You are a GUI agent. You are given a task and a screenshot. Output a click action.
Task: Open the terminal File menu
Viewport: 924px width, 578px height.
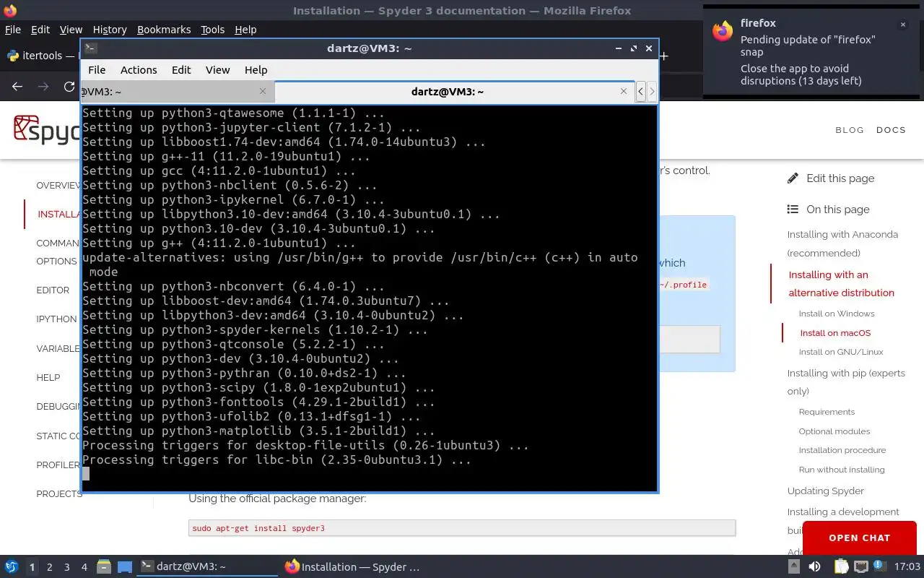(97, 70)
